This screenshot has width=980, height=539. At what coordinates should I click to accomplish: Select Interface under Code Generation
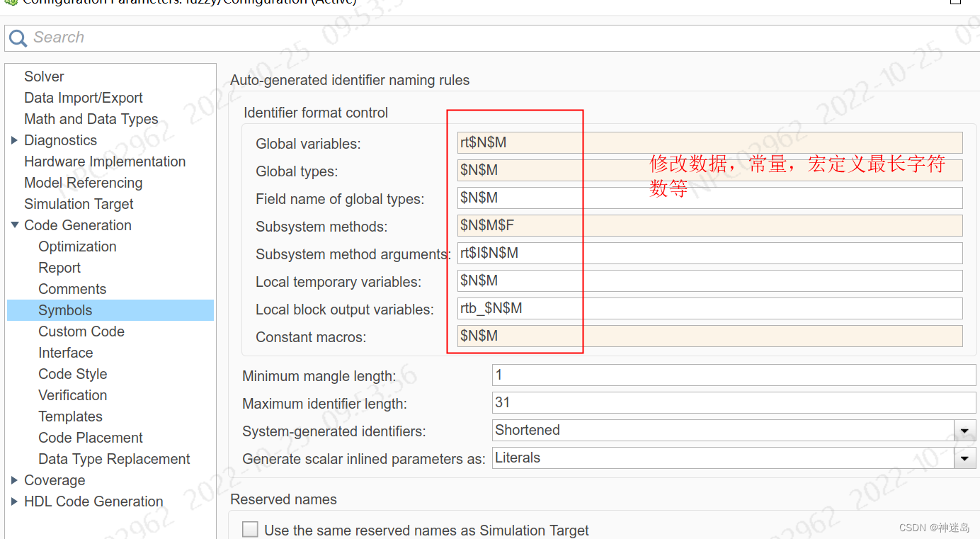click(66, 353)
